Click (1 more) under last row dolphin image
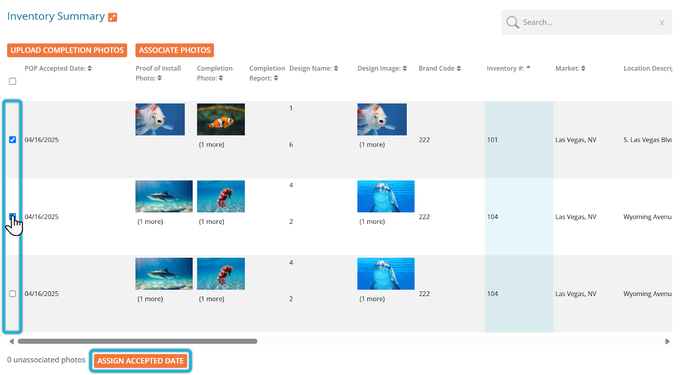Viewport: 680px width, 375px height. pos(372,299)
